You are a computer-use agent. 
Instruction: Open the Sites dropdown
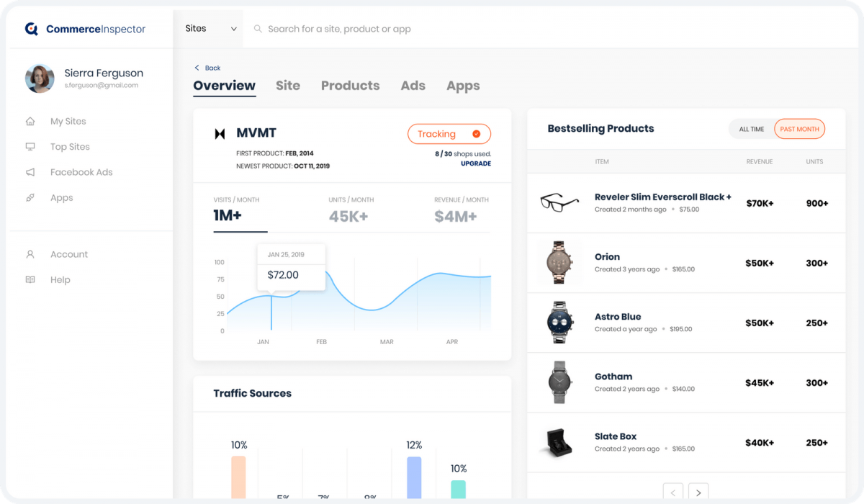209,28
